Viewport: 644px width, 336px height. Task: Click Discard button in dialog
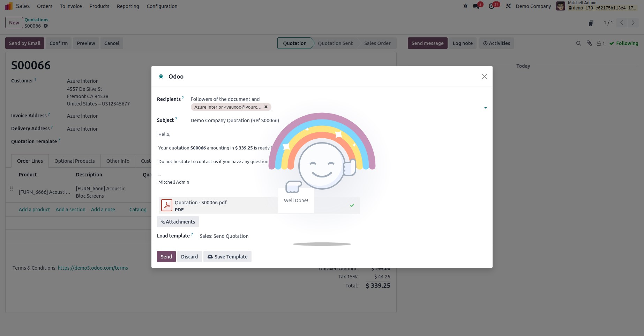(189, 257)
